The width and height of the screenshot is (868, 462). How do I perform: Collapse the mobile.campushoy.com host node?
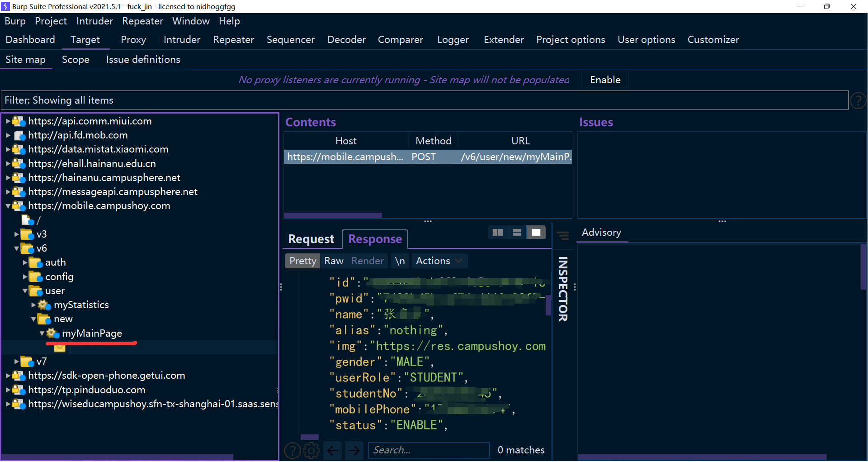[8, 206]
